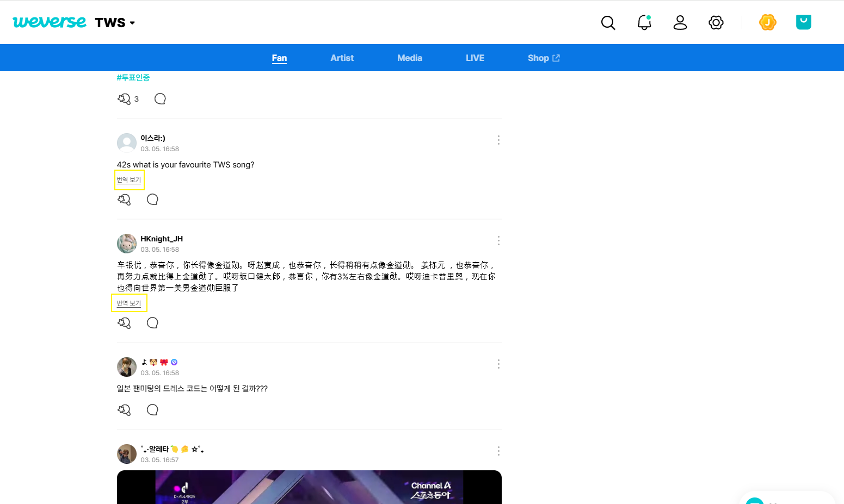The image size is (844, 504).
Task: Open username 알레타
Action: (173, 449)
